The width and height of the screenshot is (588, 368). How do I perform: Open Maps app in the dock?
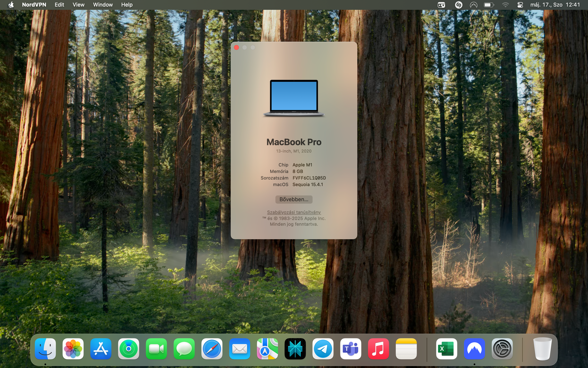point(267,349)
